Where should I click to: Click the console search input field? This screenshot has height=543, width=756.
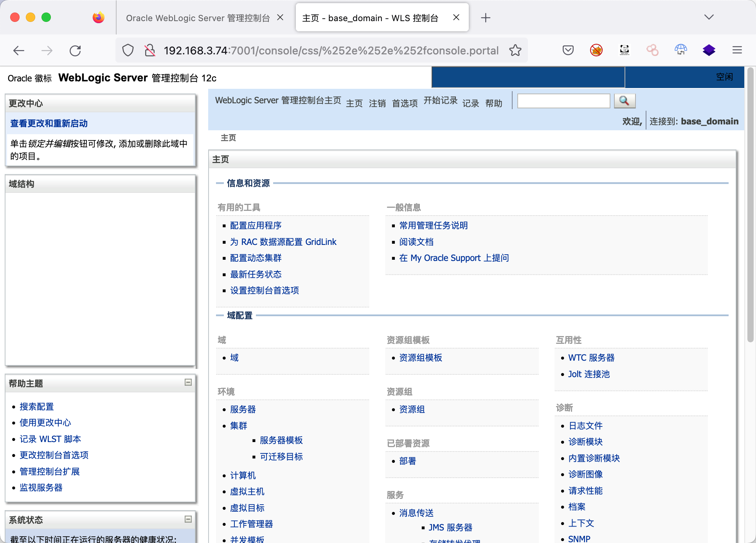pyautogui.click(x=563, y=101)
